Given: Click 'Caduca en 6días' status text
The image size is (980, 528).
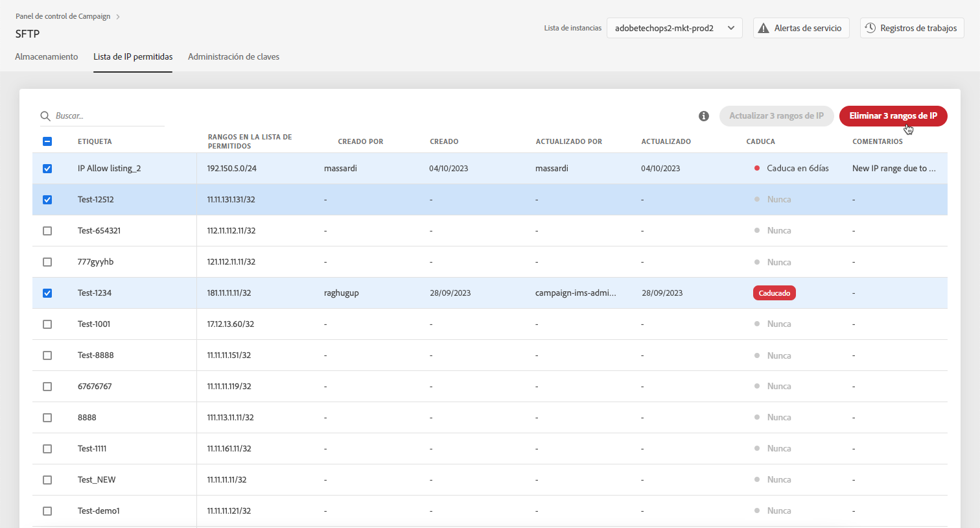Looking at the screenshot, I should tap(798, 169).
